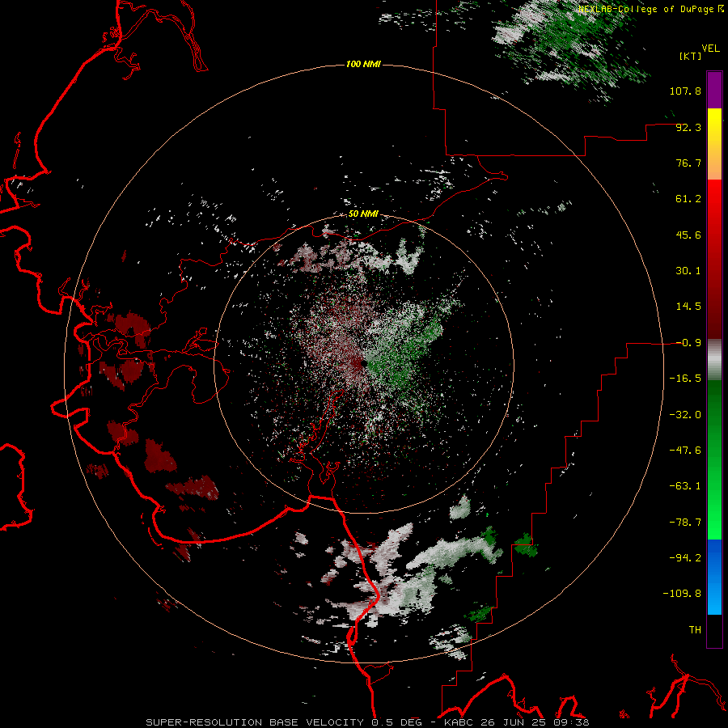
Task: Click the 50 NMI range ring label
Action: (363, 214)
